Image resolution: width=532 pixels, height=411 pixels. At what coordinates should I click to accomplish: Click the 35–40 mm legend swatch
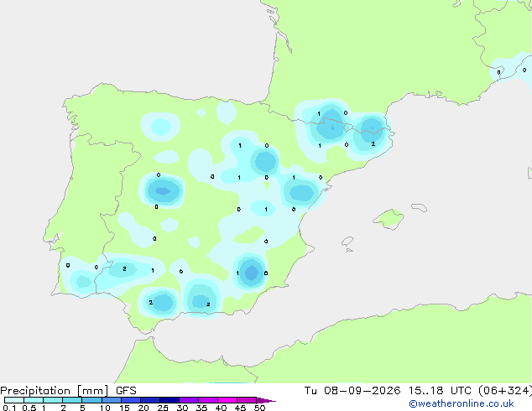pos(207,400)
